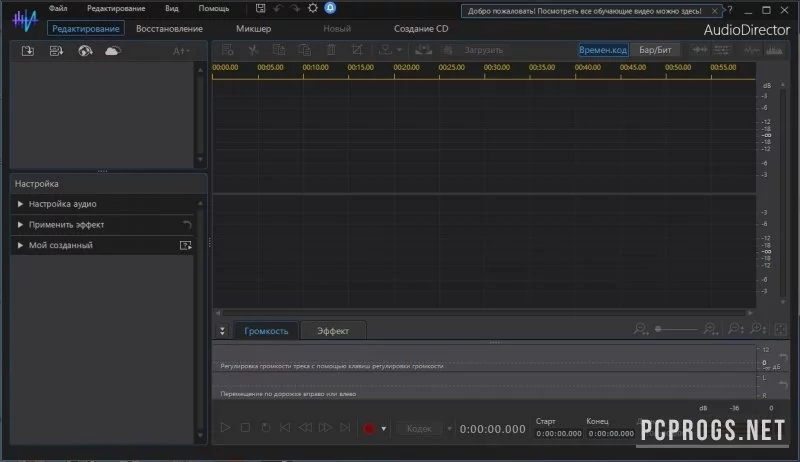Open the download from web globe icon
This screenshot has height=462, width=800.
(85, 50)
